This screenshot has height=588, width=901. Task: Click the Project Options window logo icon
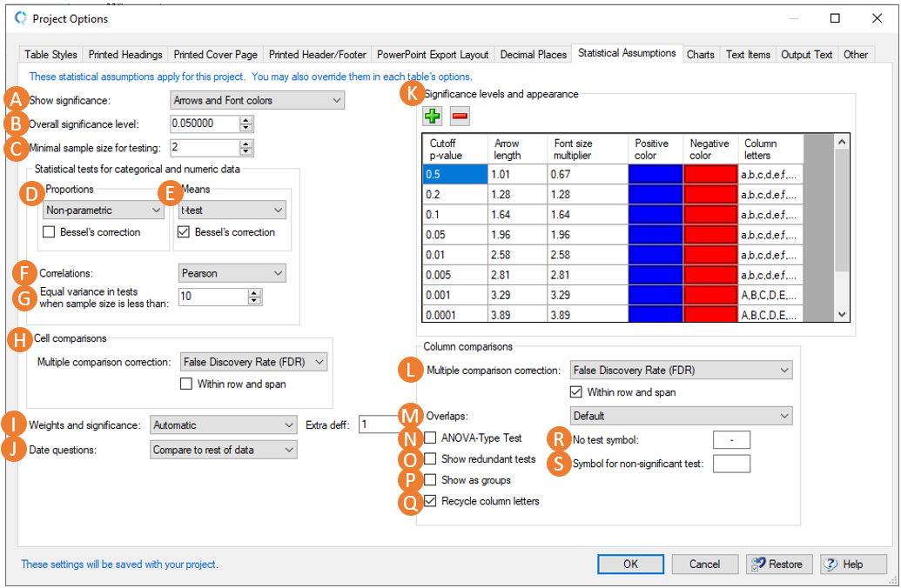[21, 18]
